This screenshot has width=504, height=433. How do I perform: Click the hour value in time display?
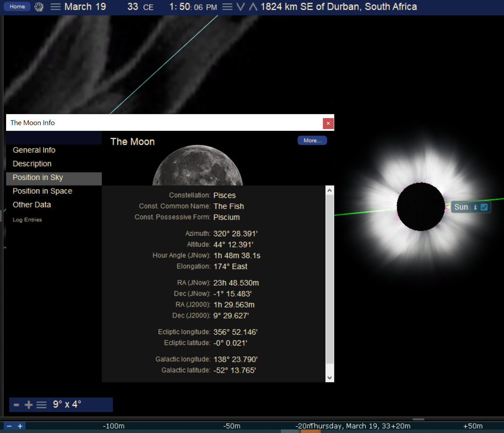(x=172, y=7)
